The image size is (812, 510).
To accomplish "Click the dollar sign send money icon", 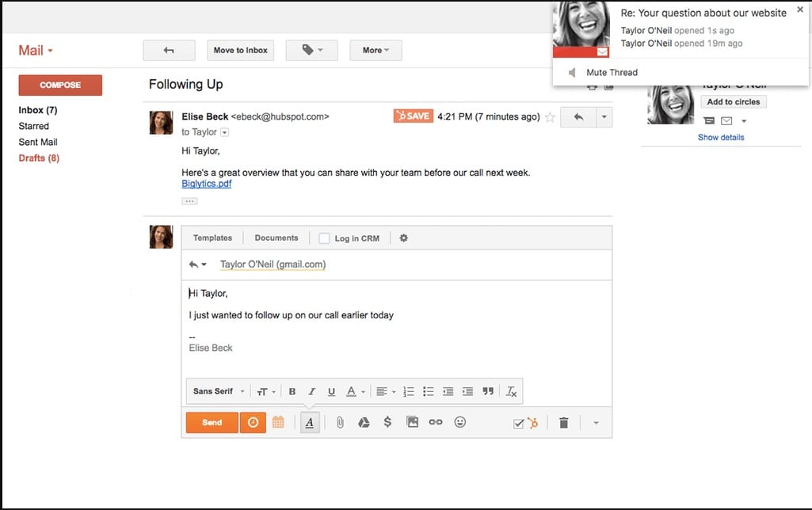I will point(387,423).
